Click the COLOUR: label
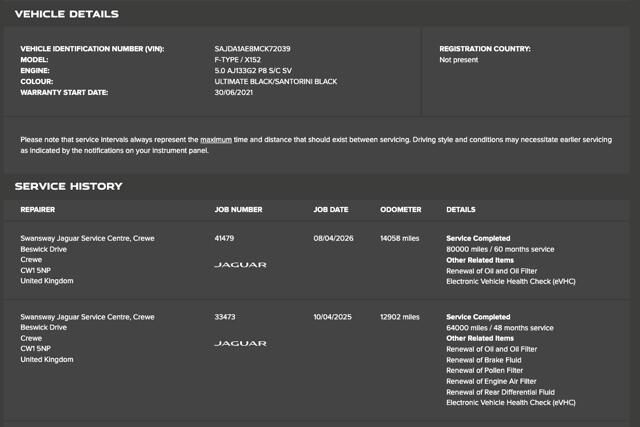Image resolution: width=640 pixels, height=427 pixels. click(x=37, y=82)
